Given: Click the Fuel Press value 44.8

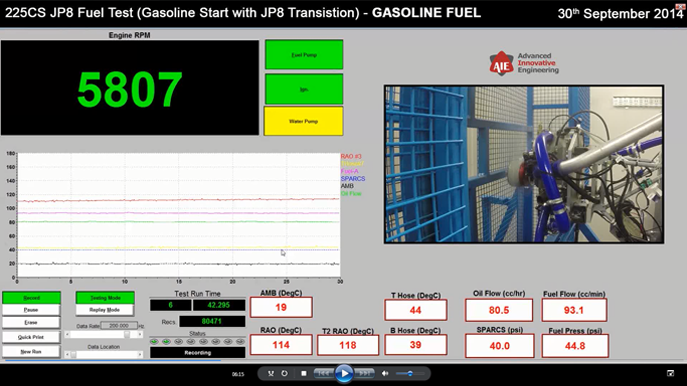Looking at the screenshot, I should coord(575,346).
